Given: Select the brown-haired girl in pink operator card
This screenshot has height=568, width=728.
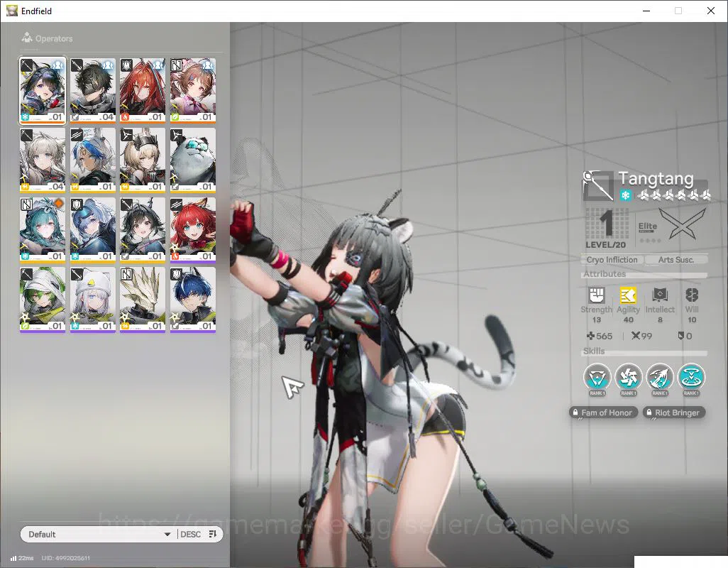Looking at the screenshot, I should [193, 91].
